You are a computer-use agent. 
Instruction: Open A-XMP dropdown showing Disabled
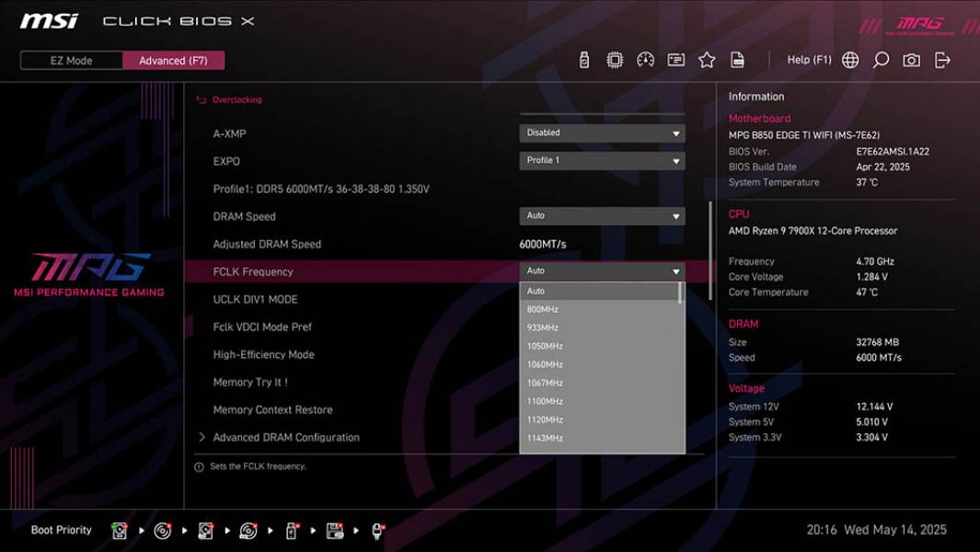602,133
